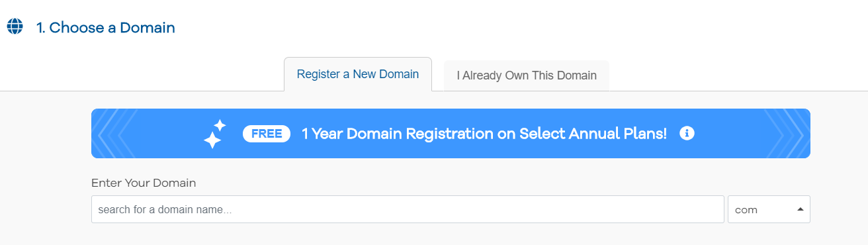Click the sparkle stars icon in the banner

click(x=214, y=134)
